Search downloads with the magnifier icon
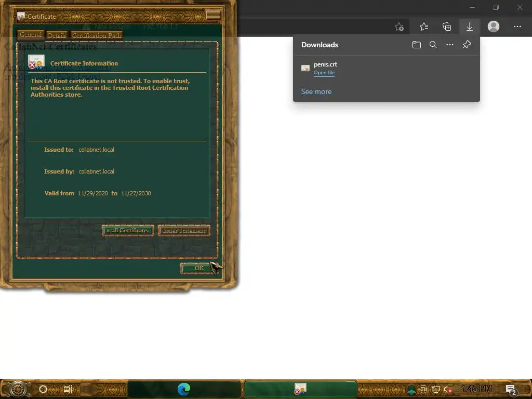The width and height of the screenshot is (532, 399). click(x=433, y=45)
